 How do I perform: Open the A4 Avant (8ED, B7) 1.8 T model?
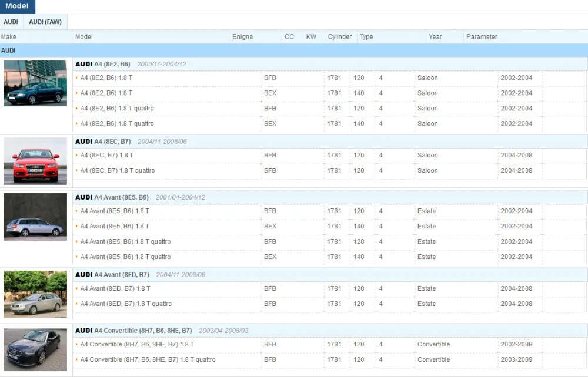coord(115,289)
